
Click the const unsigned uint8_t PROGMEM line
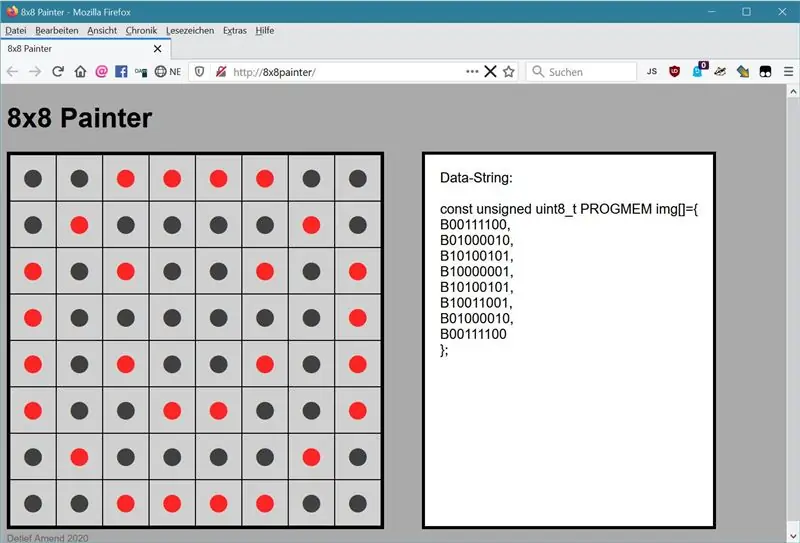[x=569, y=209]
